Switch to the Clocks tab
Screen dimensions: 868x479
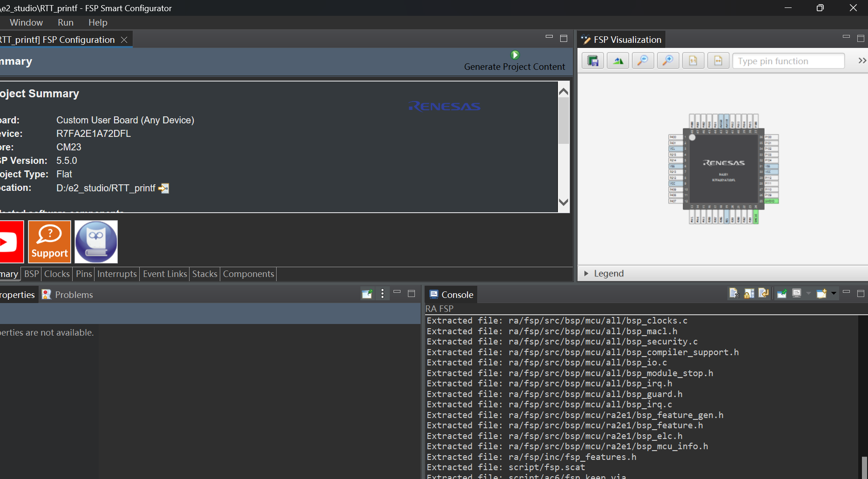(x=57, y=274)
